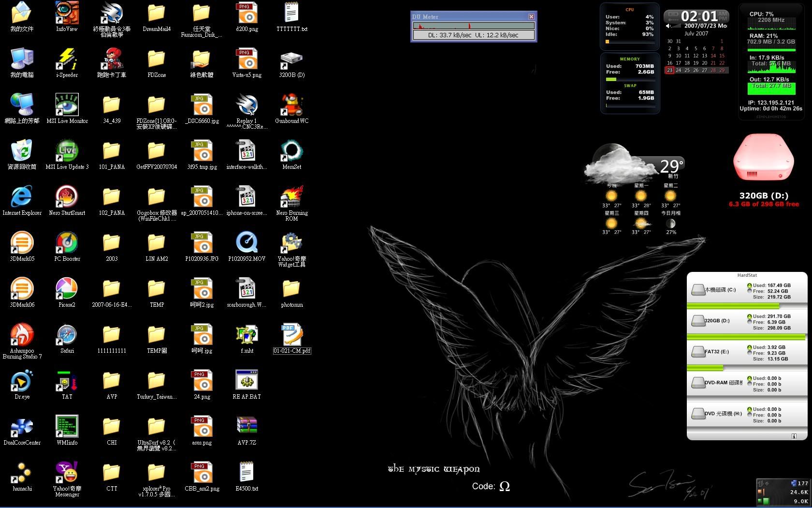Select the 01-021-CM.pdf file icon
Viewport: 812px width, 508px height.
click(x=291, y=335)
